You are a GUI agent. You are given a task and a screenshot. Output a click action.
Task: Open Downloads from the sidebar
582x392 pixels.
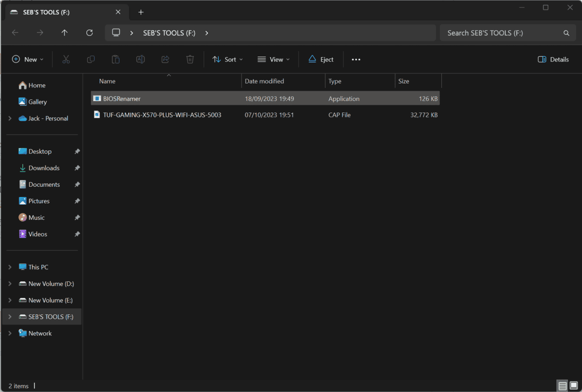(45, 167)
